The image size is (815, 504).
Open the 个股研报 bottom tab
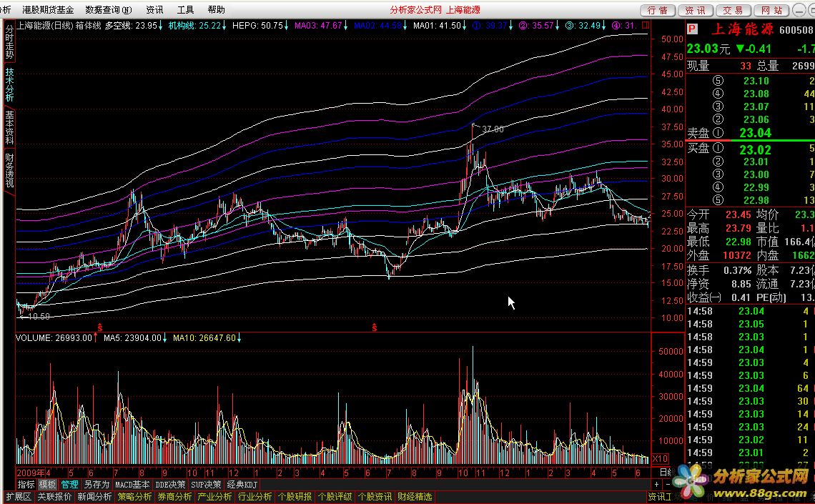coord(295,497)
